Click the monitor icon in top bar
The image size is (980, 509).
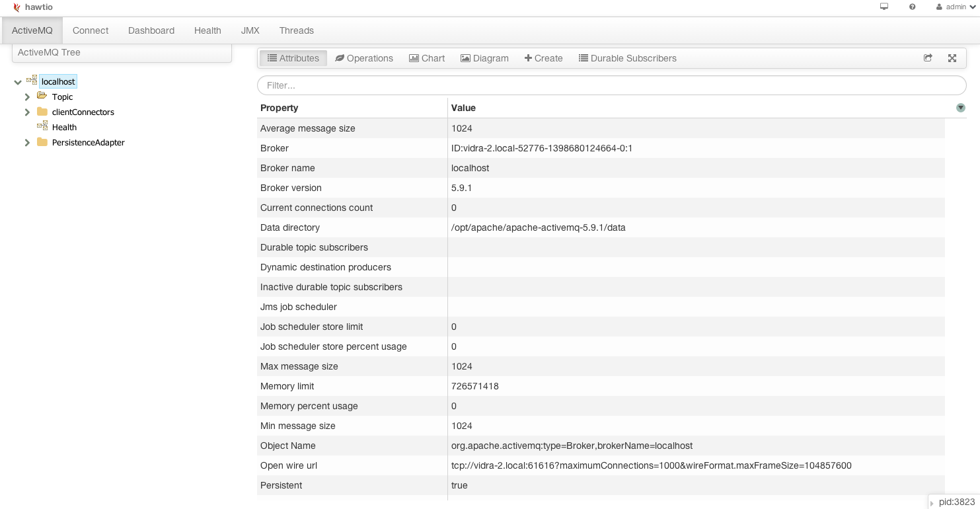pos(884,7)
